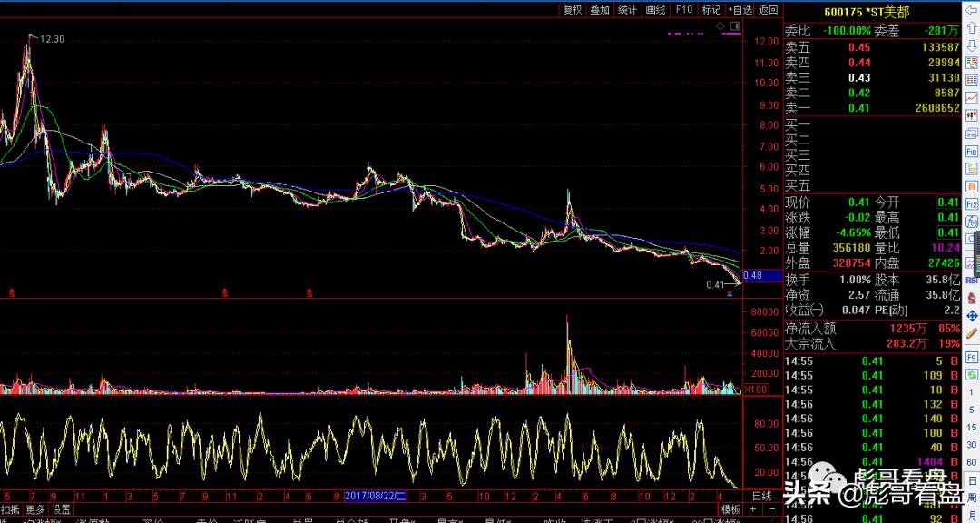Screen dimensions: 980x523
Task: Click the F5 chart switch sidebar icon
Action: tap(972, 357)
